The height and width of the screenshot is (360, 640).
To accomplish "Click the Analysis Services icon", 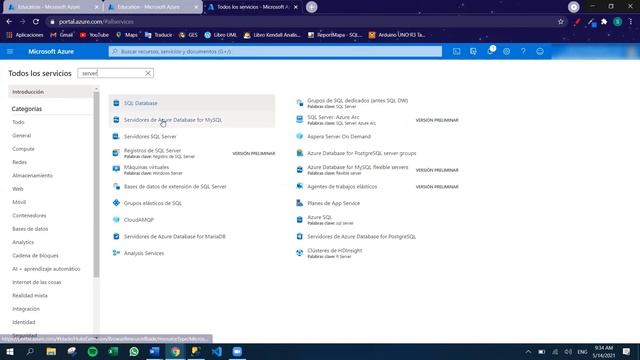I will [116, 253].
